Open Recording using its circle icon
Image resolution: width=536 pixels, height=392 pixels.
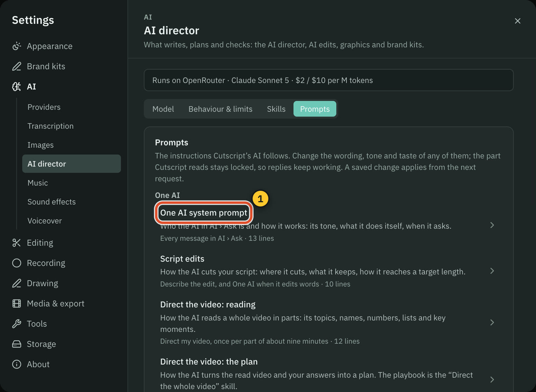point(16,263)
